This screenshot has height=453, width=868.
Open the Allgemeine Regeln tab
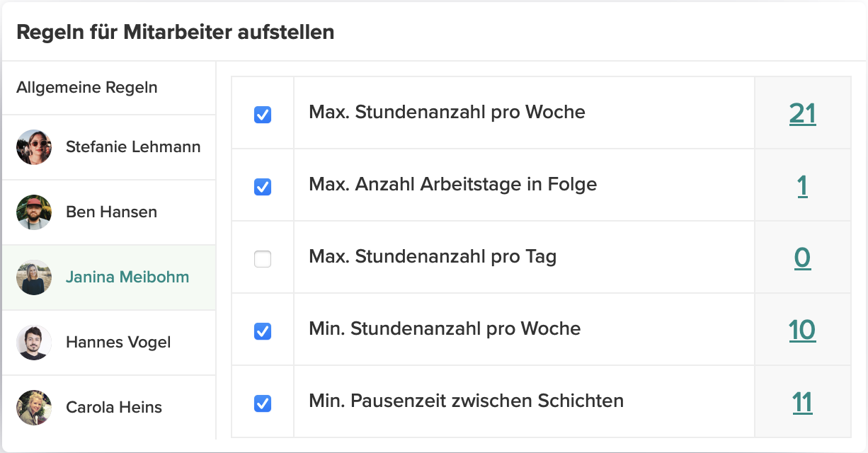point(87,88)
